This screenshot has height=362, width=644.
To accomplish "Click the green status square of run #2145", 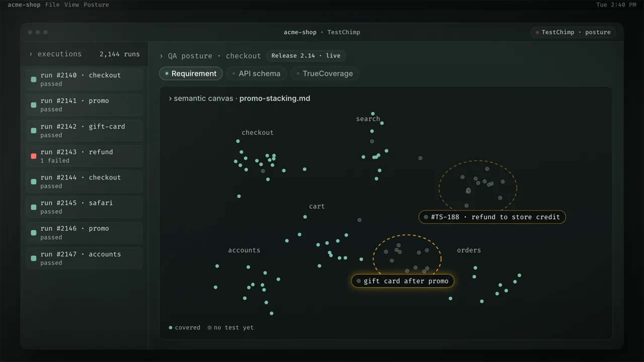I will point(34,207).
